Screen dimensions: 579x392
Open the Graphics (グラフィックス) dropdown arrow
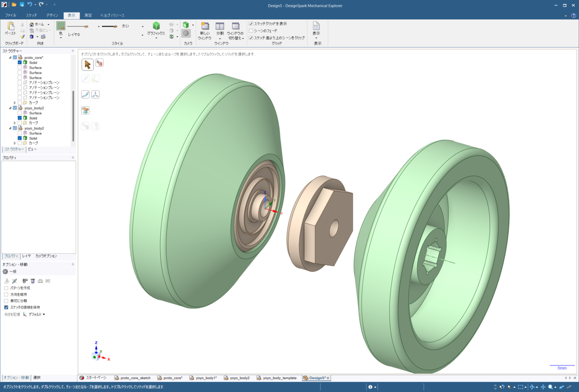(156, 39)
